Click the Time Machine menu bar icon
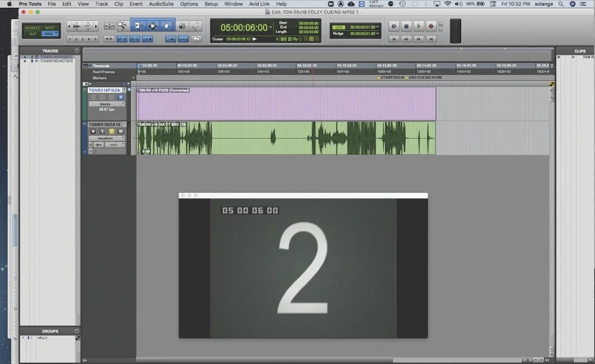Image resolution: width=595 pixels, height=364 pixels. pyautogui.click(x=403, y=4)
